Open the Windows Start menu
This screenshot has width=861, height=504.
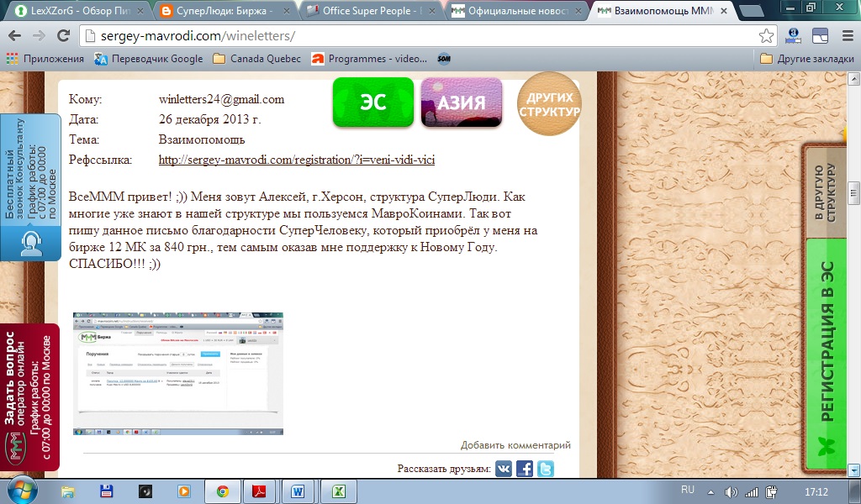click(22, 491)
